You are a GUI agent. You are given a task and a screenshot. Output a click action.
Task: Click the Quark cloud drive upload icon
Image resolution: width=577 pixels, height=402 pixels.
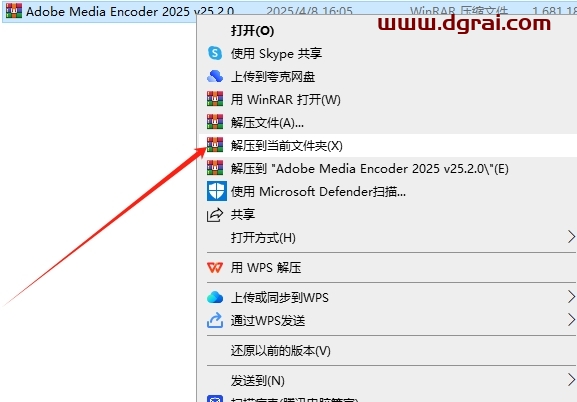click(x=215, y=76)
